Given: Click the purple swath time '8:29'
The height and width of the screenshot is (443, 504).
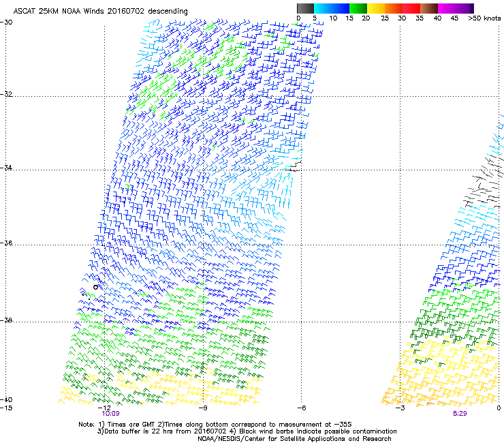Looking at the screenshot, I should click(x=460, y=414).
